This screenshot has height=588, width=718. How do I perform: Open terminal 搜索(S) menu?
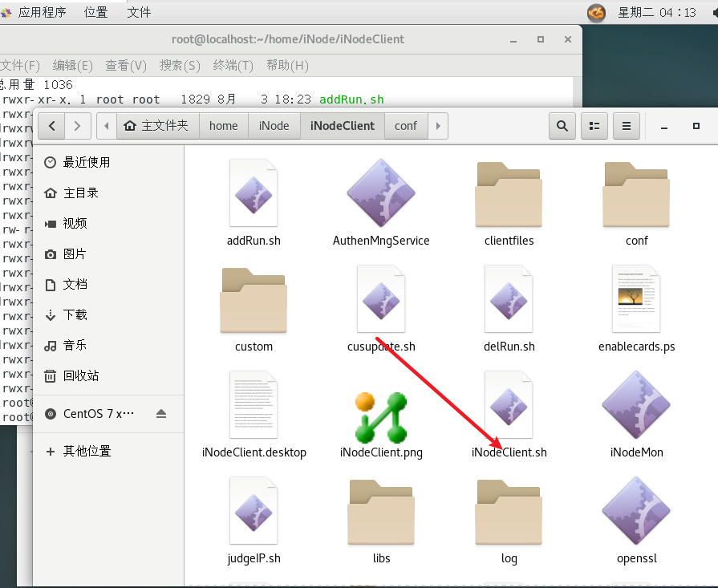tap(180, 66)
